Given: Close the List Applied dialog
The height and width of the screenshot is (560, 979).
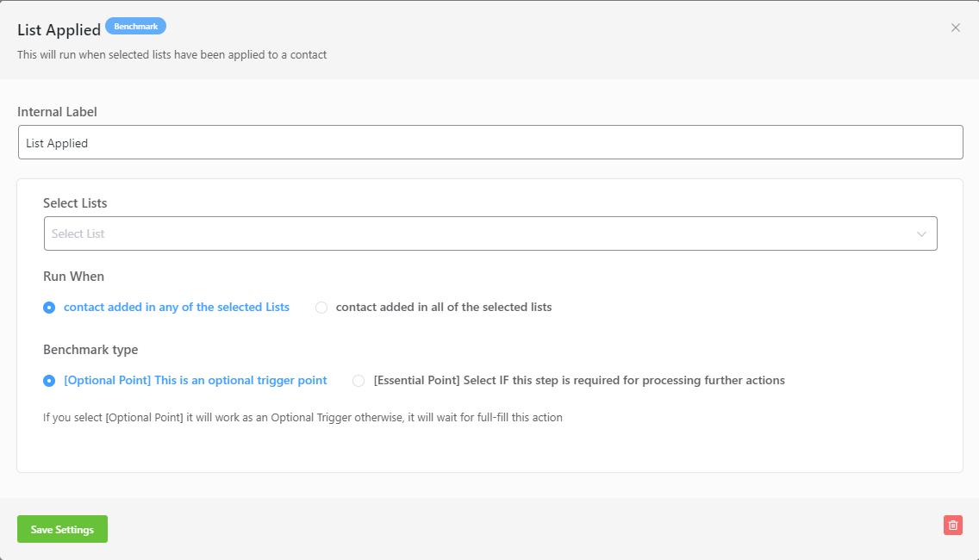Looking at the screenshot, I should (956, 27).
